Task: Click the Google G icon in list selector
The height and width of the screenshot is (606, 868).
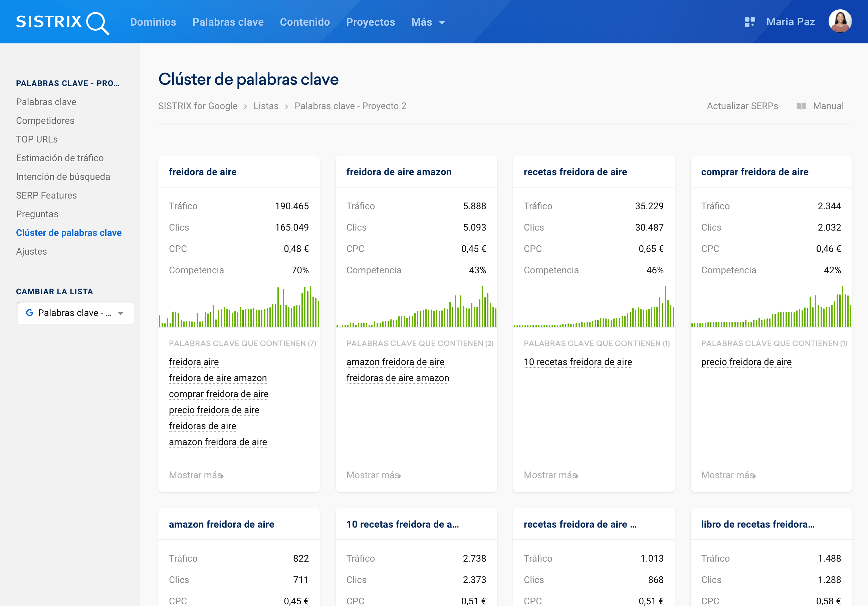Action: pos(29,313)
